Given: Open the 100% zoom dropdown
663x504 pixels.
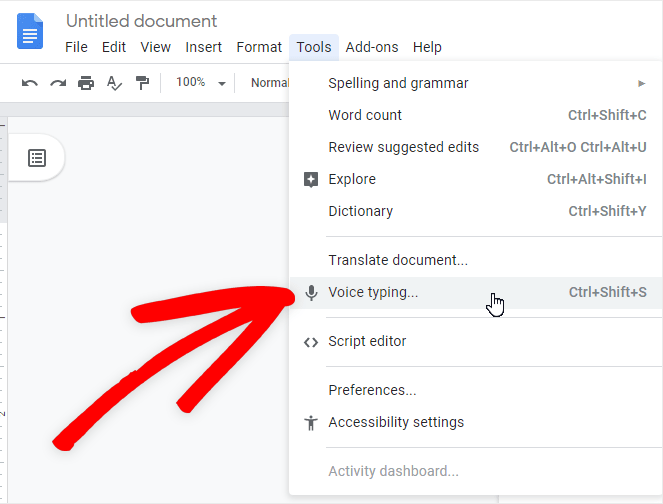Looking at the screenshot, I should click(x=201, y=83).
